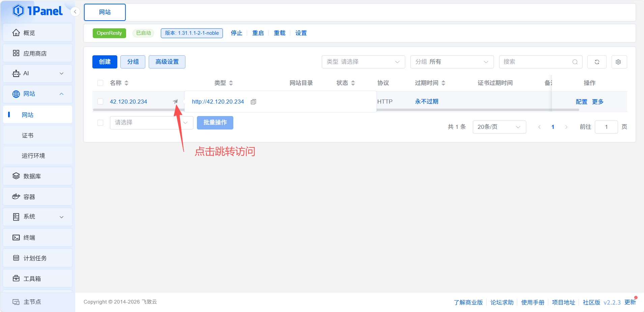Expand the AI menu chevron
The width and height of the screenshot is (644, 312).
pyautogui.click(x=61, y=74)
